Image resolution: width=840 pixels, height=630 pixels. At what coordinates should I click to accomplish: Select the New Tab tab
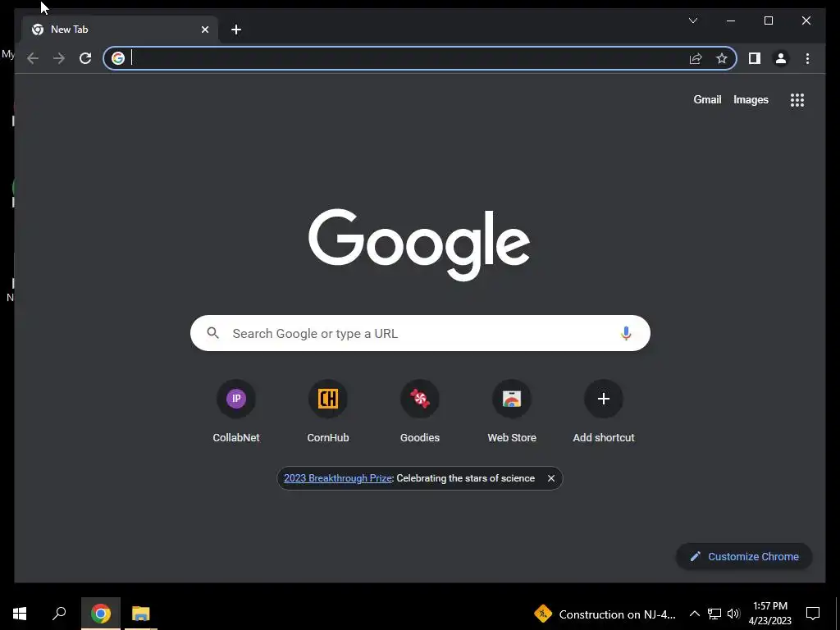120,30
